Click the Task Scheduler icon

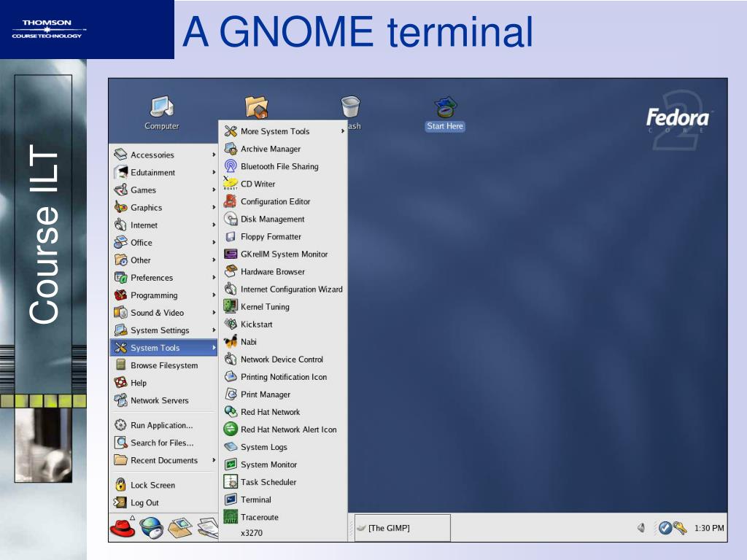231,482
